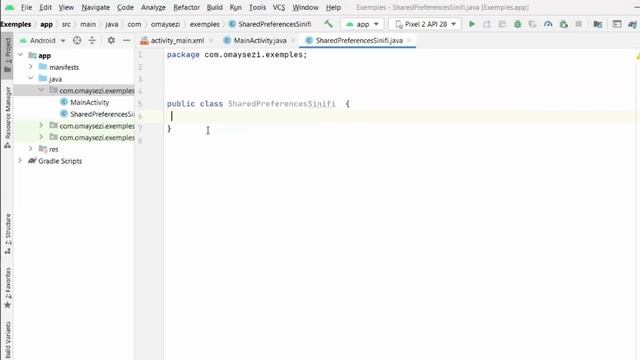Click the omaysezi breadcrumb
The height and width of the screenshot is (360, 640).
pyautogui.click(x=165, y=24)
